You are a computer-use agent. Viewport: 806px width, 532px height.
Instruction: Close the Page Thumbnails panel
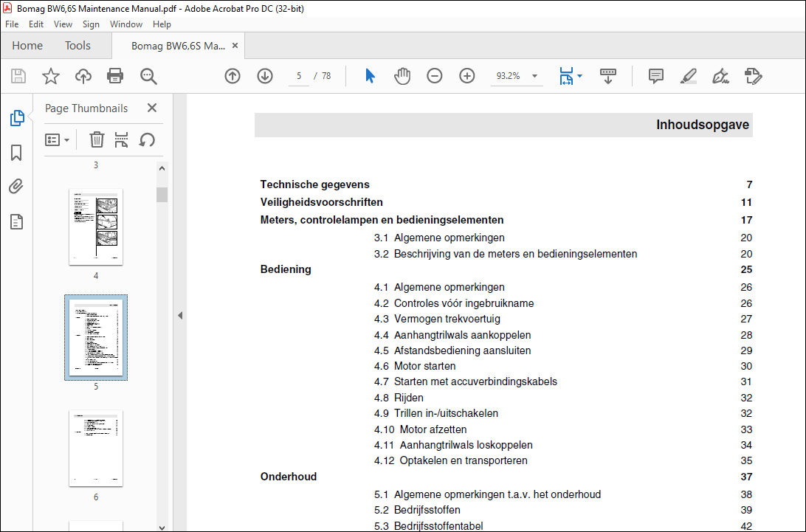click(x=151, y=108)
